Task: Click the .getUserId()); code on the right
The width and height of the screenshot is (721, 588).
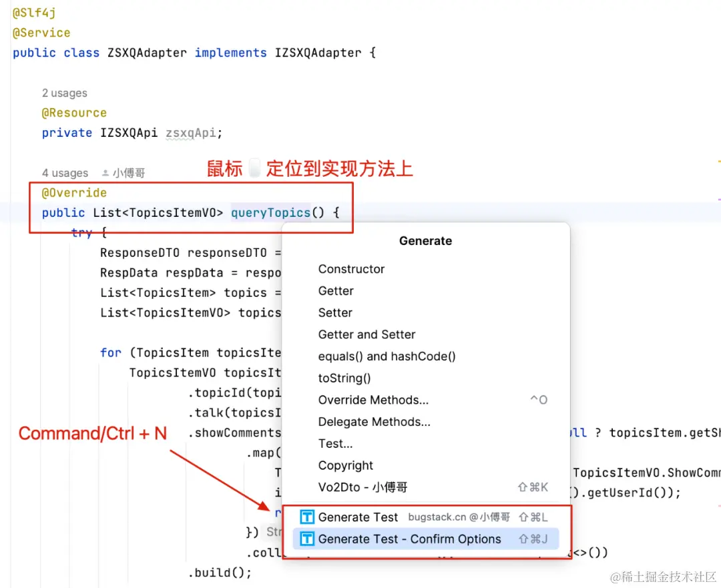Action: (x=630, y=493)
